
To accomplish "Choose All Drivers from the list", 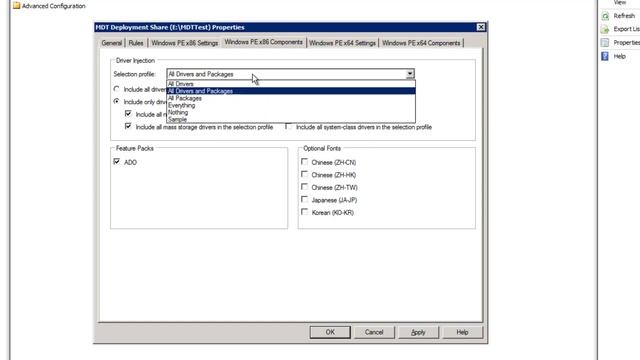I will pos(291,84).
